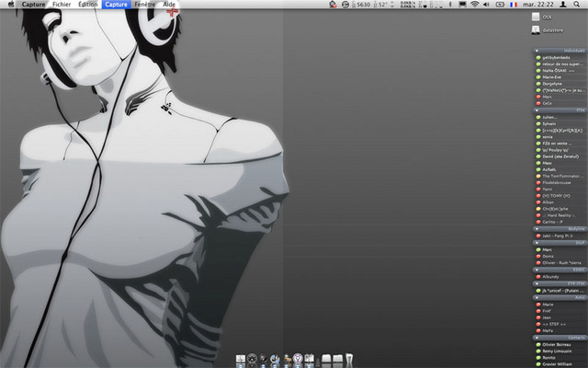This screenshot has width=588, height=368.
Task: Collapse the group containing Doma
Action: (x=537, y=243)
